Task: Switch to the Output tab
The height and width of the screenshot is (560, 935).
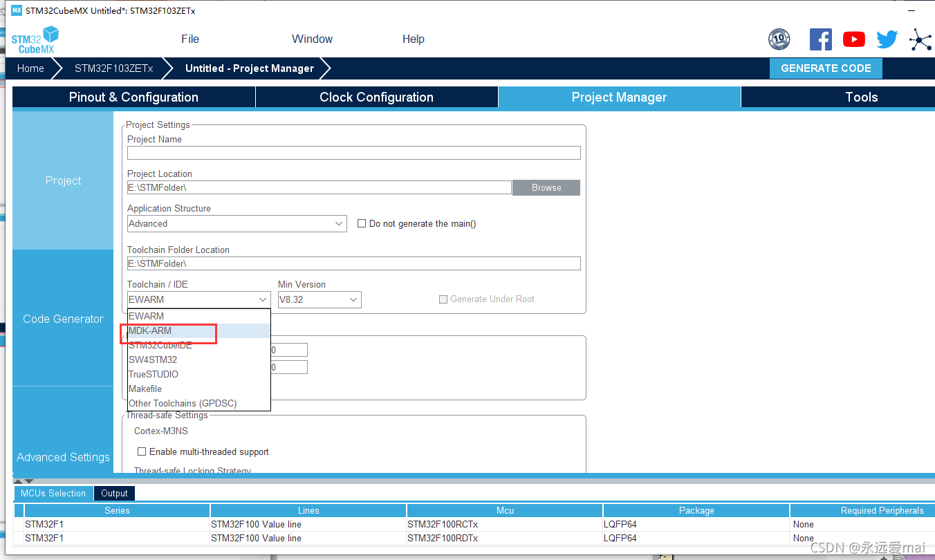Action: [114, 493]
